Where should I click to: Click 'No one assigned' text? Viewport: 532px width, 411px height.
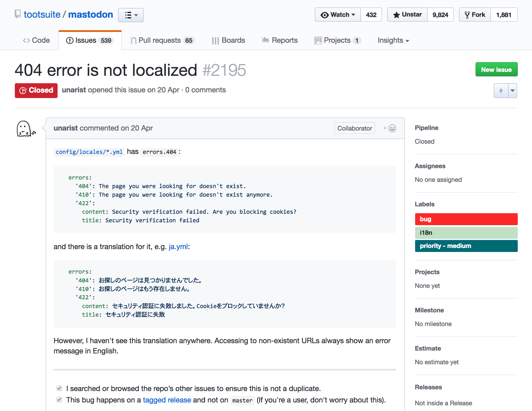point(438,180)
